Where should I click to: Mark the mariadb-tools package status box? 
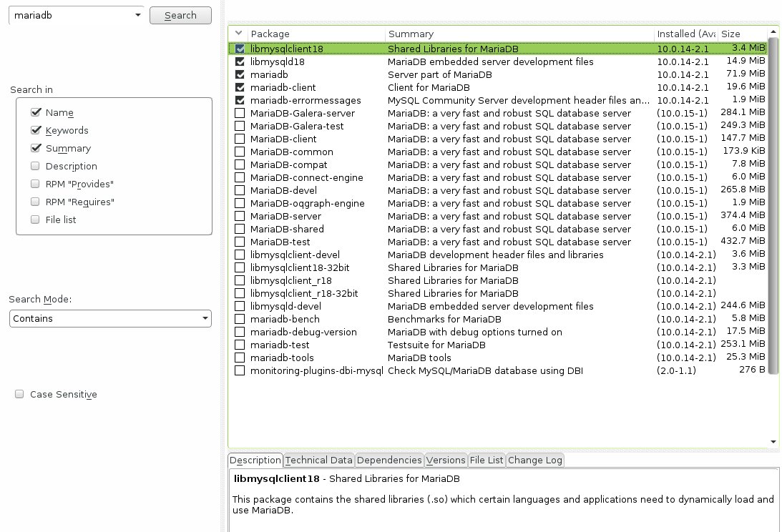point(239,358)
